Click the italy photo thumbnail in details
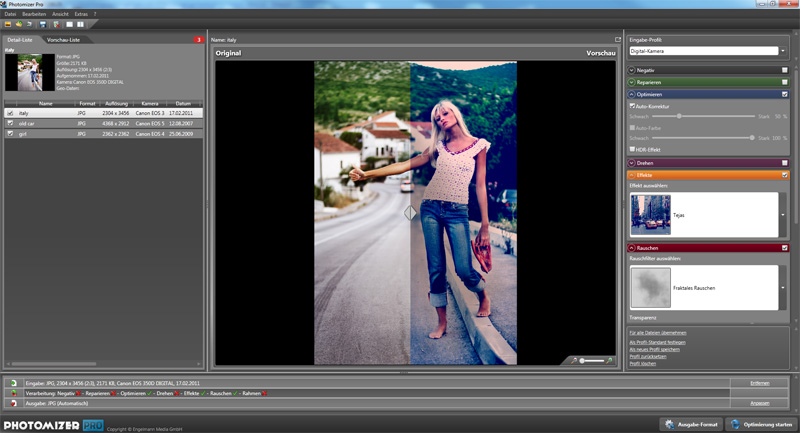The width and height of the screenshot is (800, 433). point(30,72)
